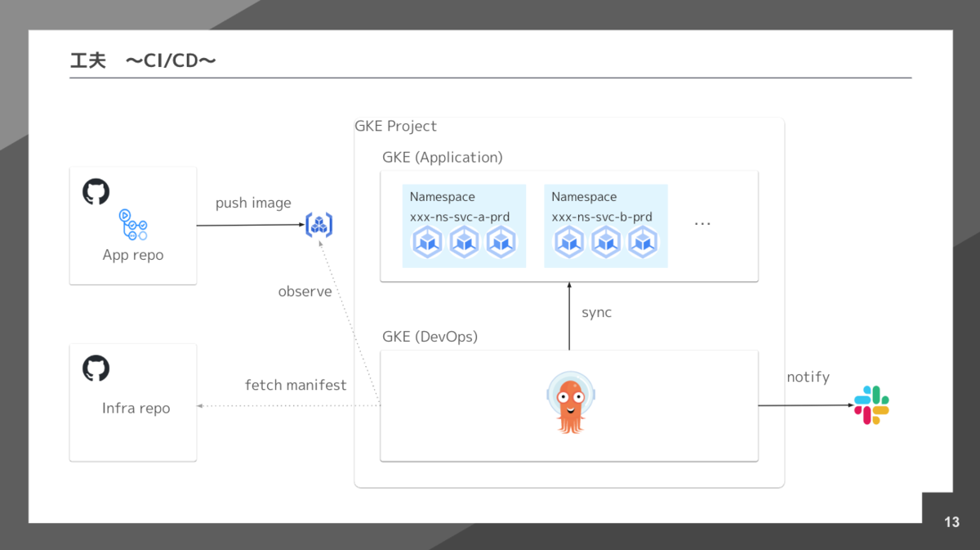Click the "App repo" label
This screenshot has height=550, width=980.
coord(133,255)
